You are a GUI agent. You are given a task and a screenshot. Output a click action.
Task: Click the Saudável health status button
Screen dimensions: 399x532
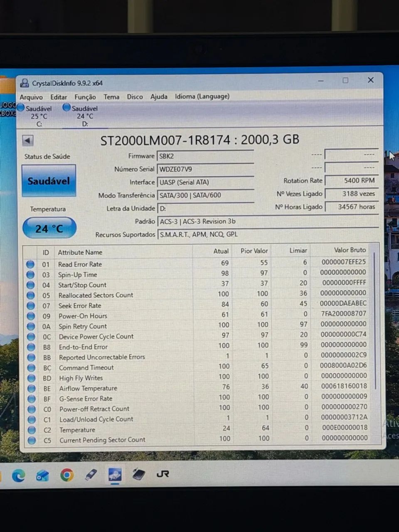coord(49,181)
